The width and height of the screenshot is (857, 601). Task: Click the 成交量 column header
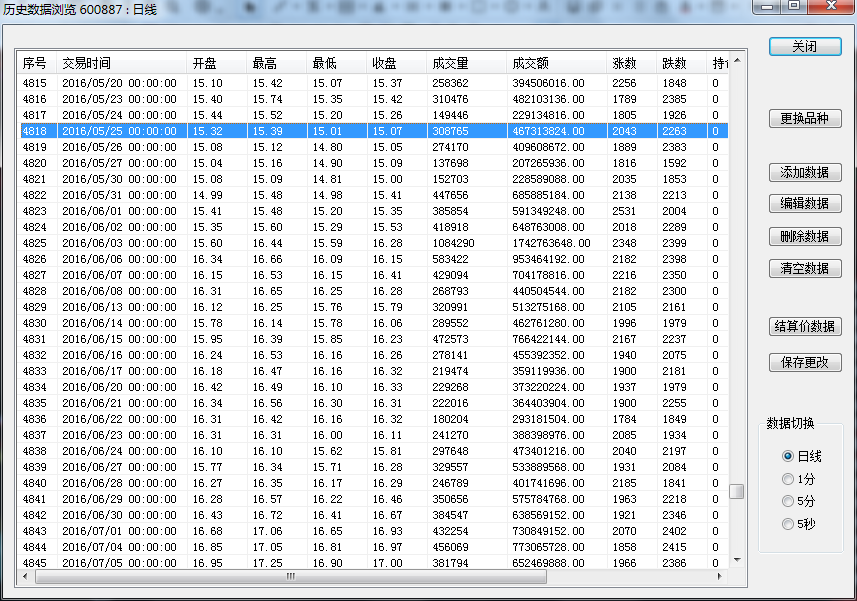pos(450,63)
